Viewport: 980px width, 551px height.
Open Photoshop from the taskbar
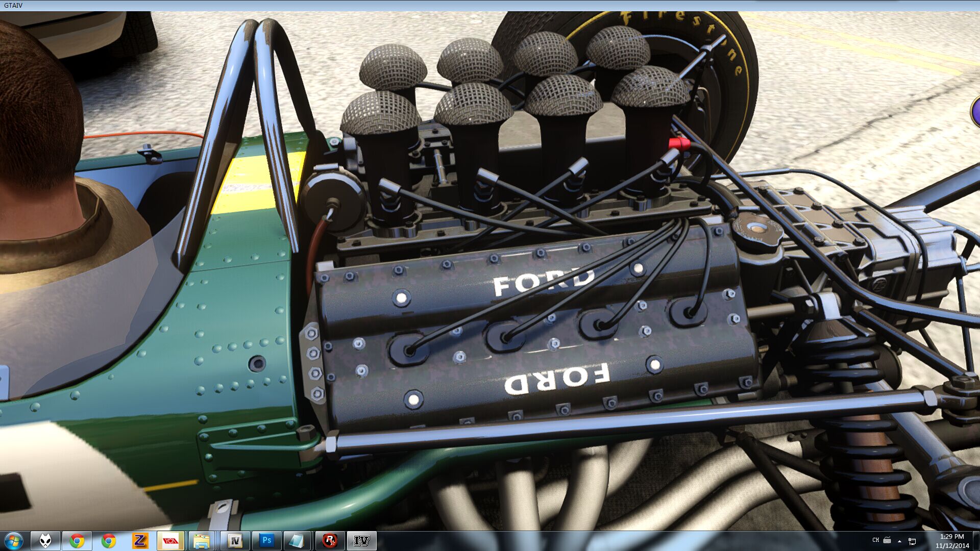point(266,541)
